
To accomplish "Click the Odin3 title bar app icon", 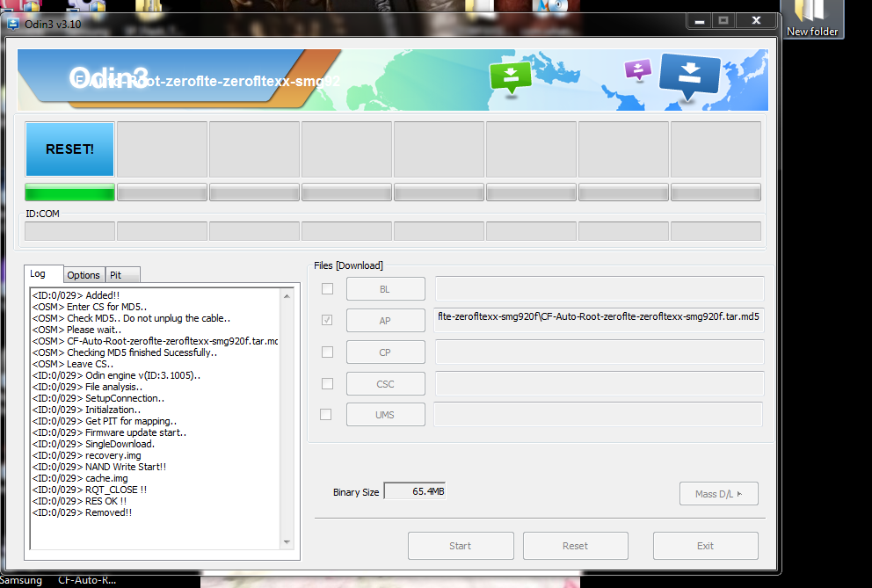I will pos(13,24).
